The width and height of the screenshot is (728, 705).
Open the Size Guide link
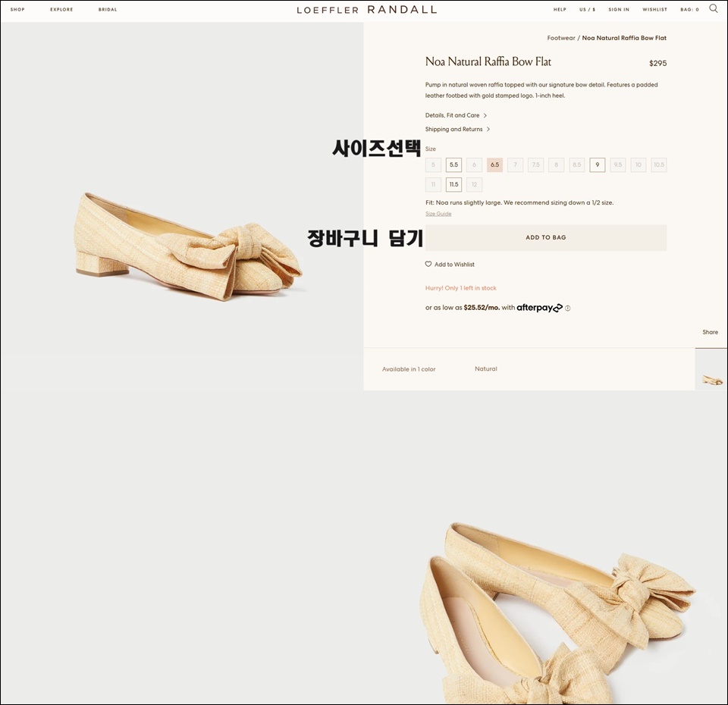[438, 214]
